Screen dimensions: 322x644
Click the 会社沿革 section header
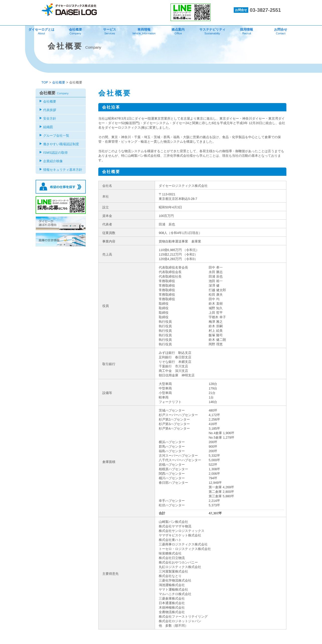192,107
